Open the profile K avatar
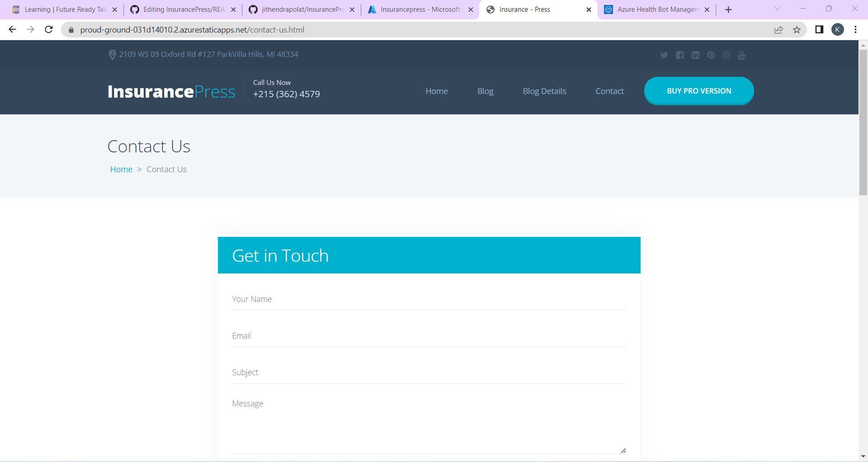The width and height of the screenshot is (868, 462). [838, 29]
